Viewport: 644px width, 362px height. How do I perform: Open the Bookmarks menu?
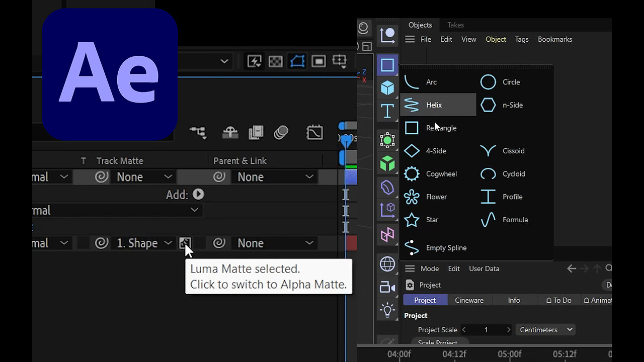(555, 39)
